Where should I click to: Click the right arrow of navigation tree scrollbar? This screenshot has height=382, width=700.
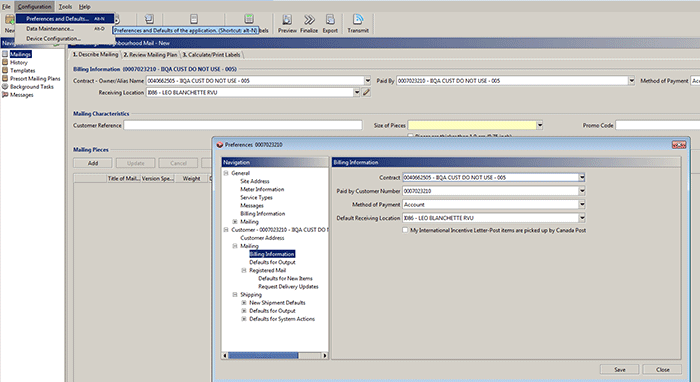[x=325, y=356]
